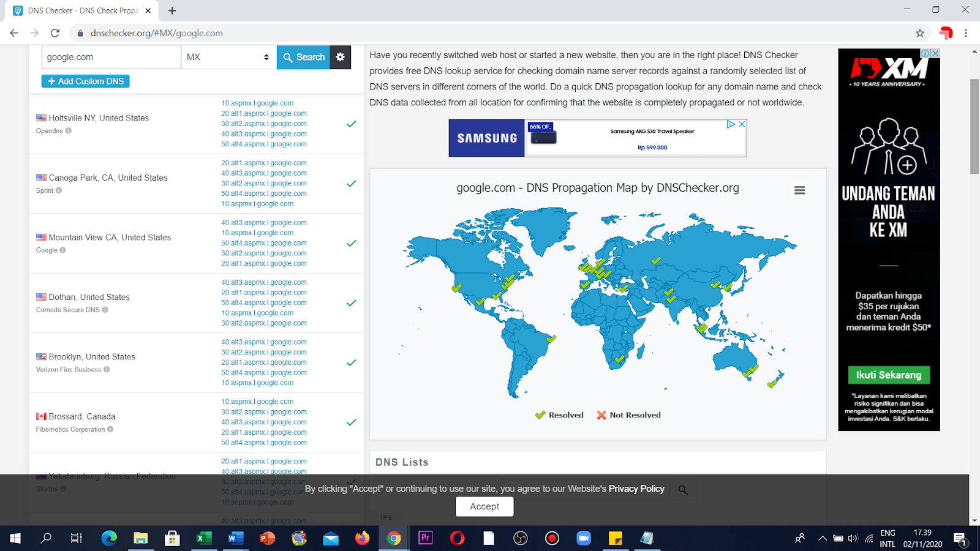The image size is (980, 551).
Task: Click the Search button
Action: coord(303,57)
